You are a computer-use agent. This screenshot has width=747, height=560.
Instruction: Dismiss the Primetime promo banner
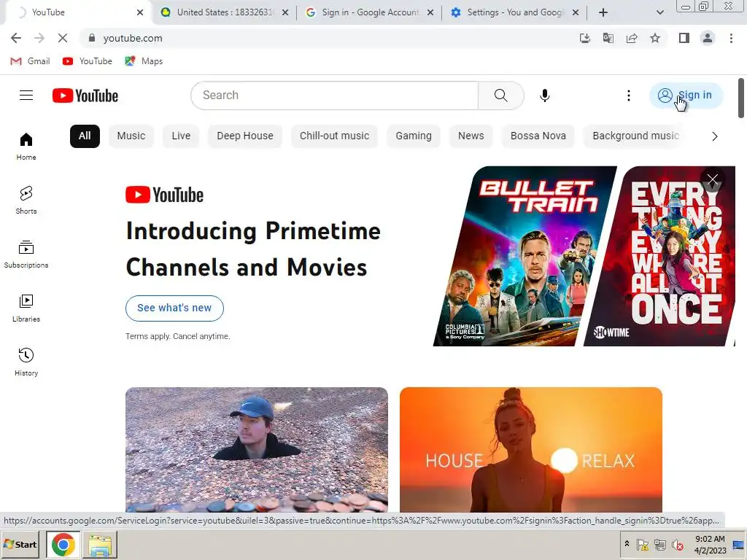click(x=712, y=180)
